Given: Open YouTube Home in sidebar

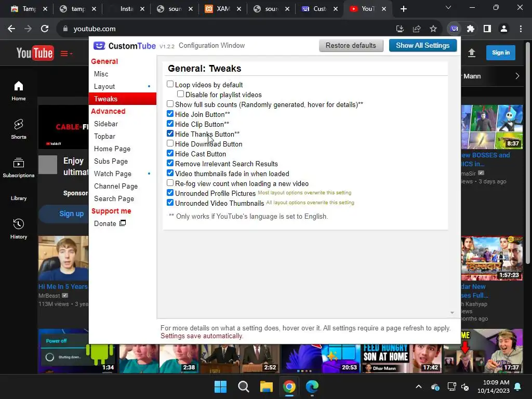Looking at the screenshot, I should 19,91.
